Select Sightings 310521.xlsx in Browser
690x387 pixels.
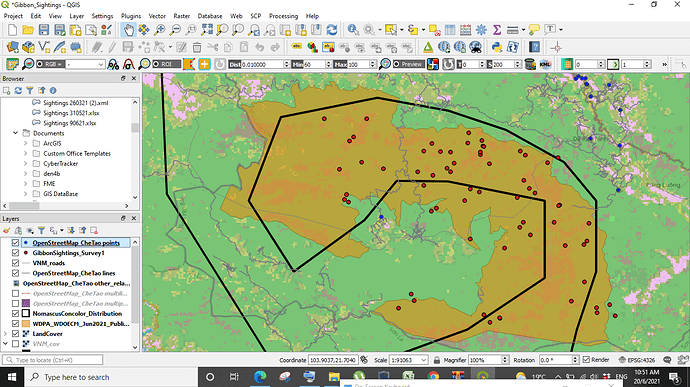pyautogui.click(x=71, y=113)
